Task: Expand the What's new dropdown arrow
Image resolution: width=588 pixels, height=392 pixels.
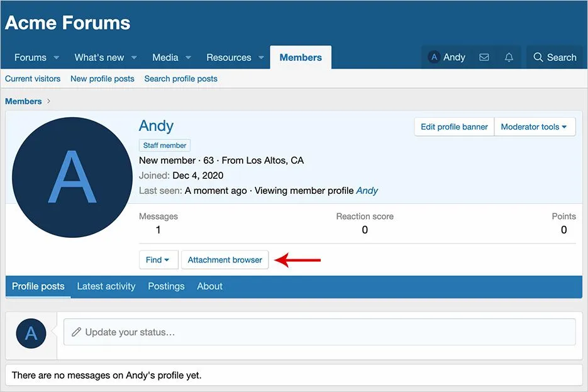Action: (x=134, y=58)
